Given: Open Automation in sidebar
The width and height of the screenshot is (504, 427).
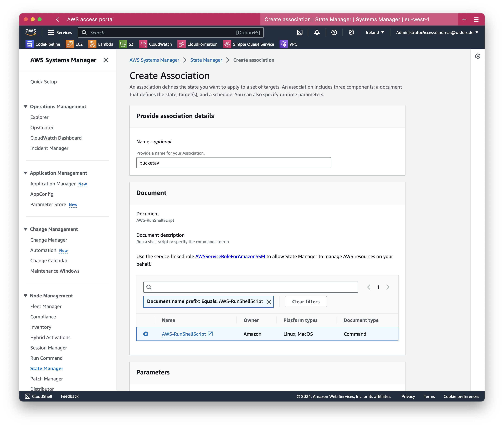Looking at the screenshot, I should [x=43, y=250].
